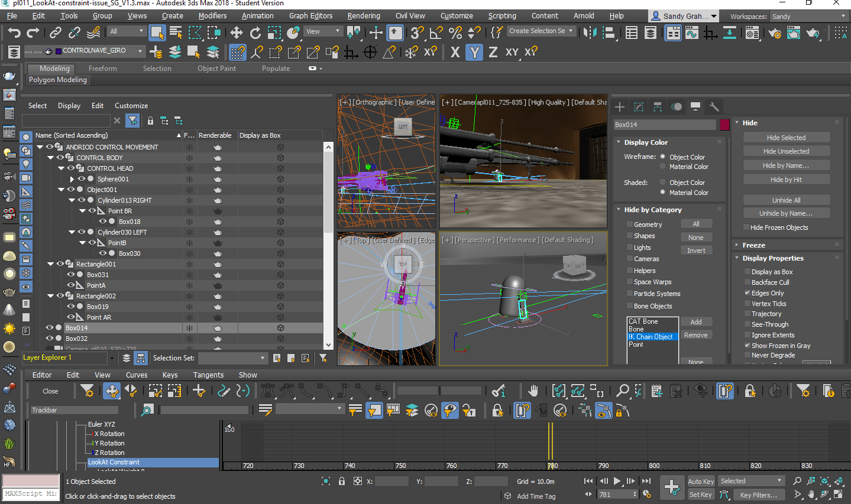Open the Layer Explorer 1 dropdown
Screen dimensions: 851x504
(x=111, y=358)
